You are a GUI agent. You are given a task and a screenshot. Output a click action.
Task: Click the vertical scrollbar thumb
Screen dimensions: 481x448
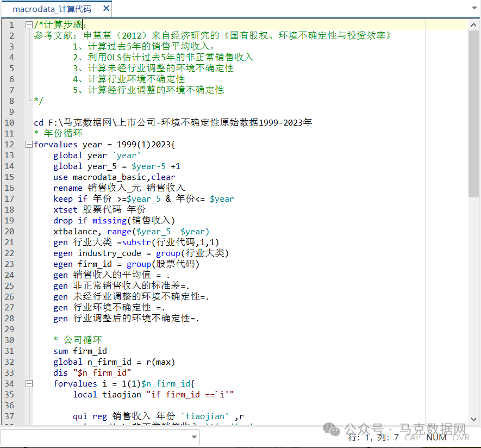(x=473, y=114)
